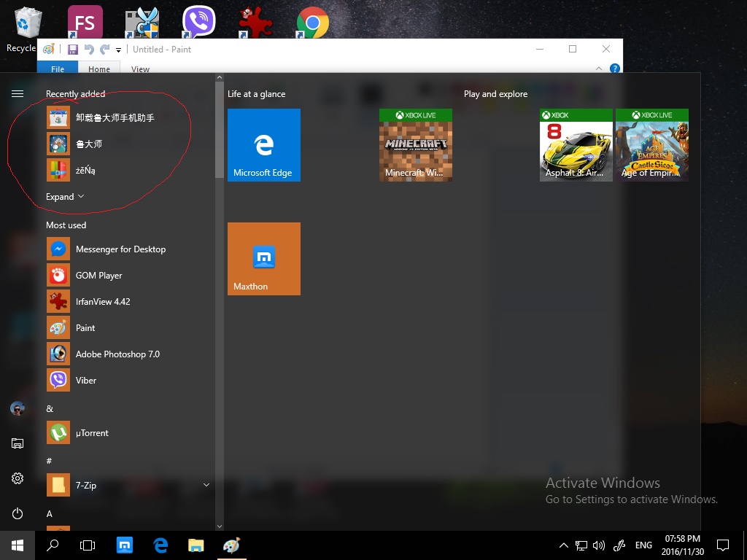Open the Start menu hamburger icon
747x560 pixels.
point(18,94)
